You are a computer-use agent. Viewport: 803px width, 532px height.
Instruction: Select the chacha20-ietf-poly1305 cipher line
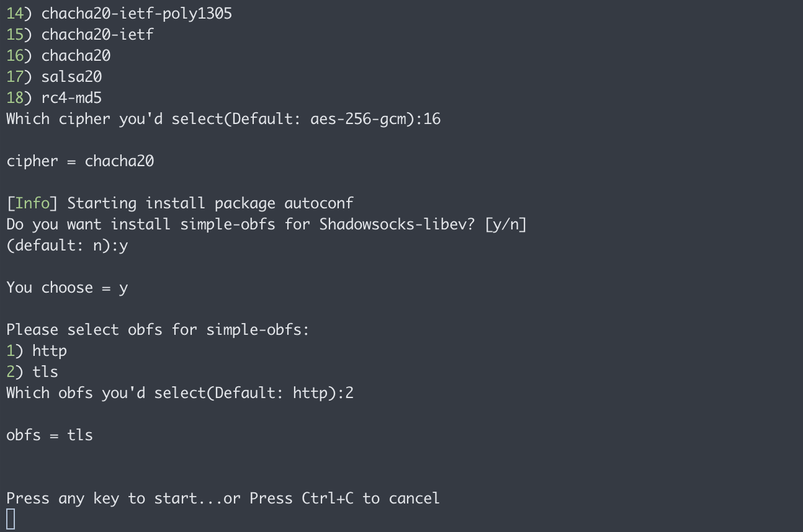[x=119, y=13]
